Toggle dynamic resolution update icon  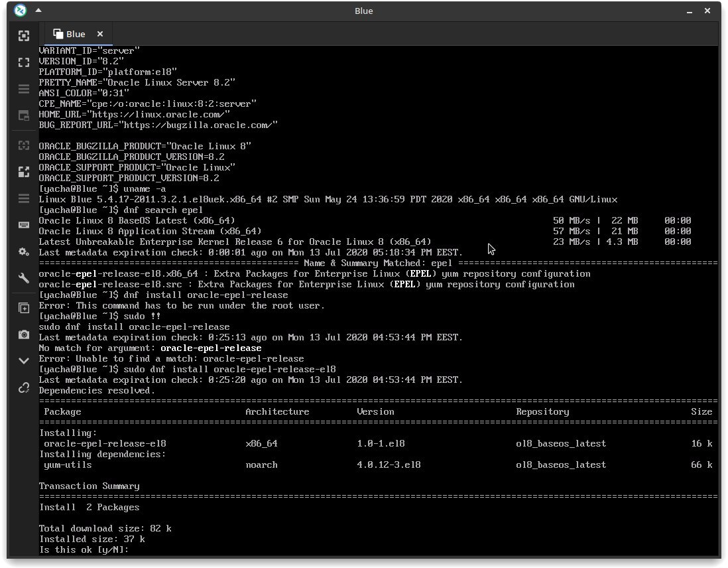[x=24, y=145]
